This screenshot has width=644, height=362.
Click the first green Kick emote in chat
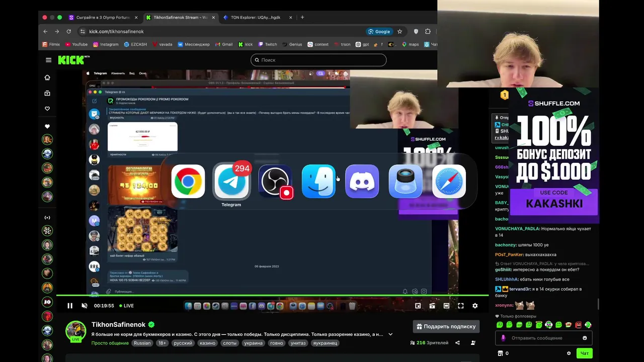[500, 325]
